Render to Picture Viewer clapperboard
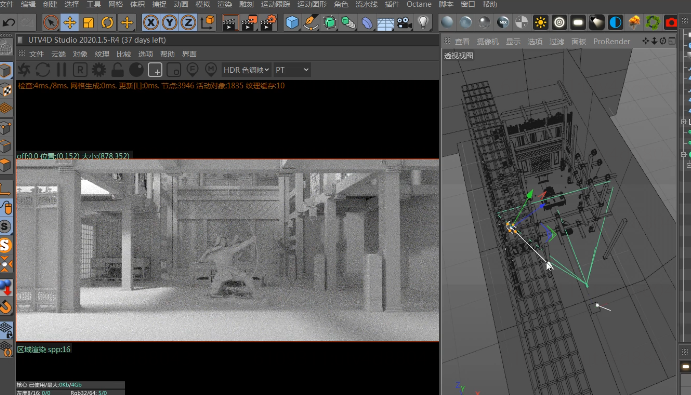Image resolution: width=691 pixels, height=395 pixels. pyautogui.click(x=249, y=22)
